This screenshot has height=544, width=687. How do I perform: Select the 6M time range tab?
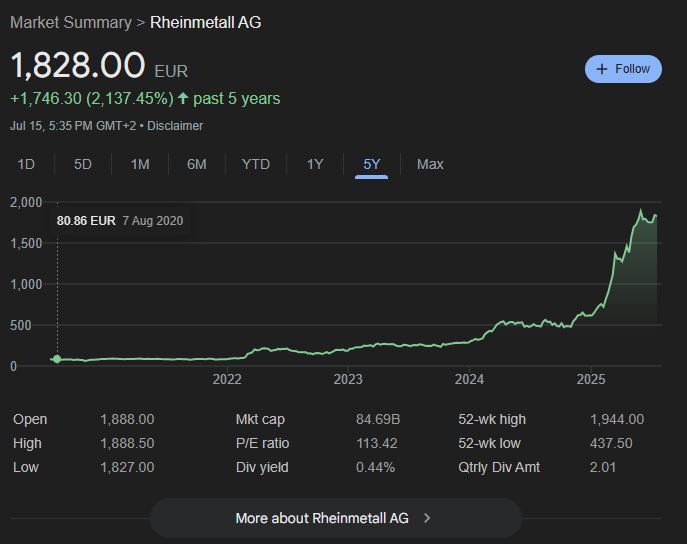196,164
